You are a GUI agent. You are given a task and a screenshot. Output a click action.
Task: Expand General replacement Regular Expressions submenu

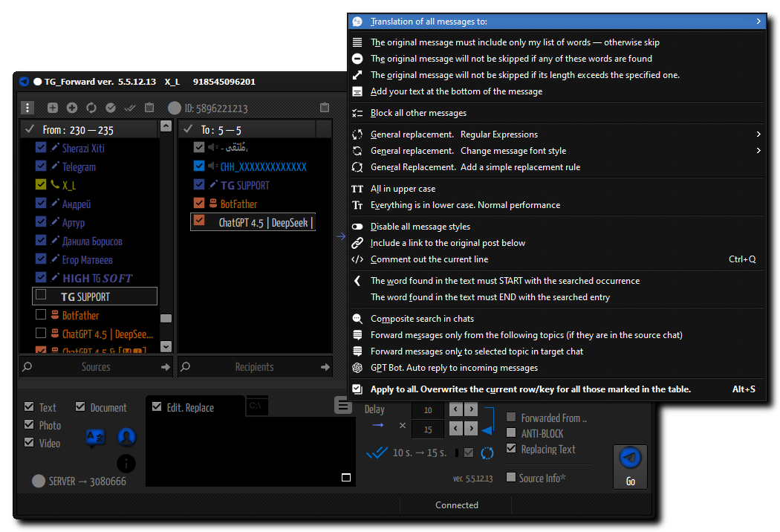coord(556,134)
